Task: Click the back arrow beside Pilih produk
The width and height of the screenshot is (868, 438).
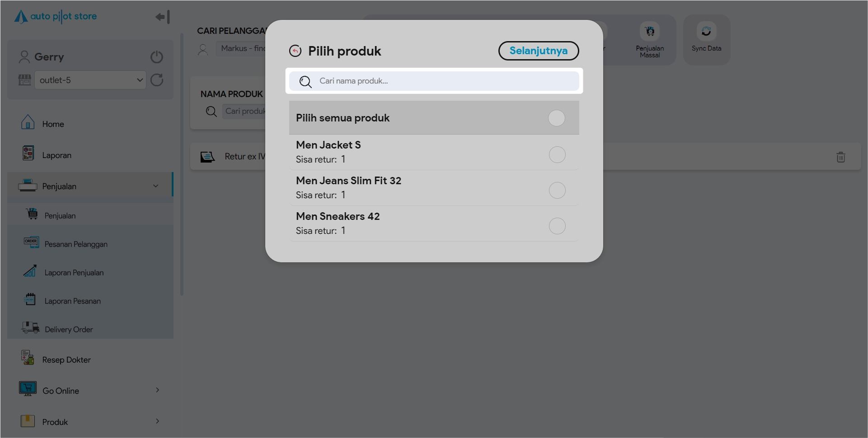Action: pos(295,51)
